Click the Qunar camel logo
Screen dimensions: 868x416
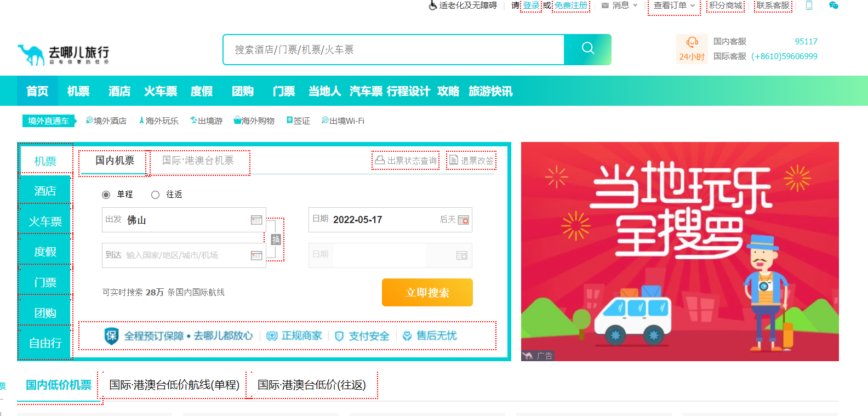(x=63, y=54)
